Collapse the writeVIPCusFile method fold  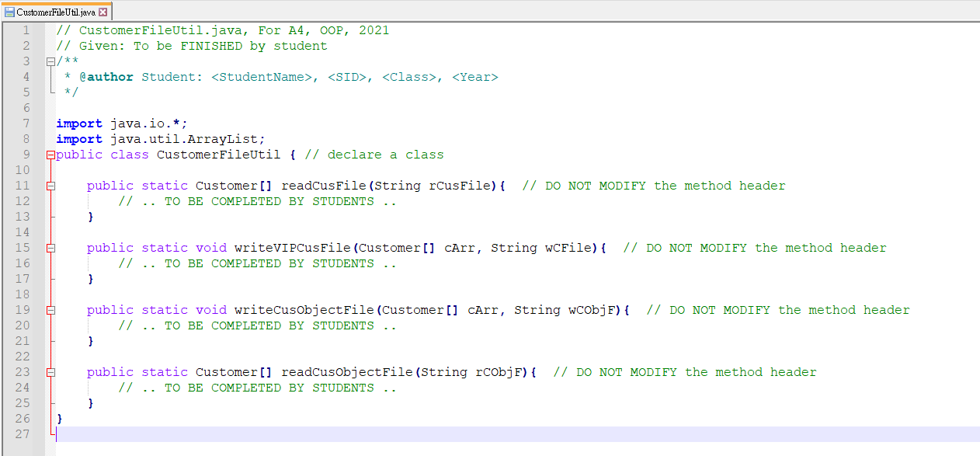(x=50, y=247)
